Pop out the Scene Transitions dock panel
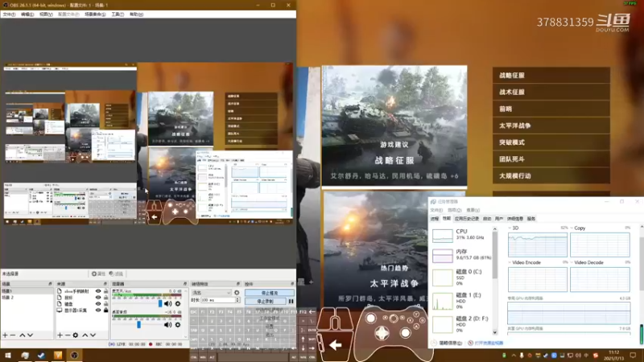The height and width of the screenshot is (362, 644). [x=237, y=284]
